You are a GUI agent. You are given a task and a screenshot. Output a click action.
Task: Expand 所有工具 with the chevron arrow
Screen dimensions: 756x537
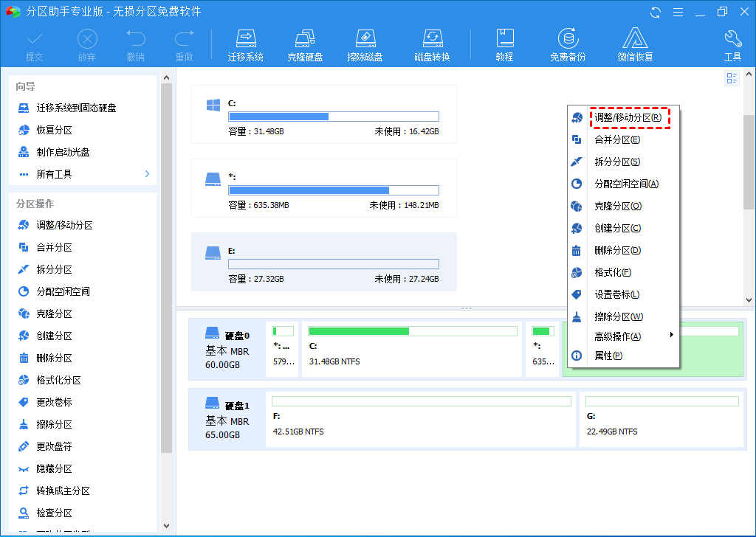point(147,174)
